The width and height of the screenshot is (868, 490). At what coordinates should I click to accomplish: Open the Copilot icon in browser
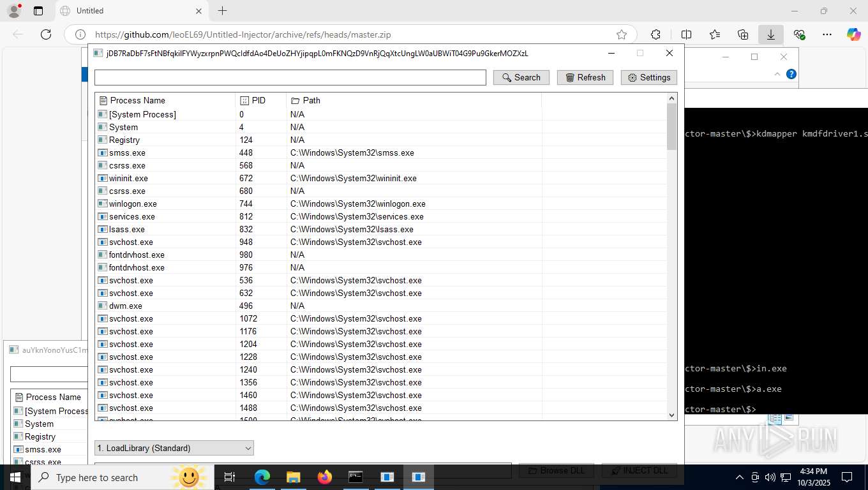(854, 34)
